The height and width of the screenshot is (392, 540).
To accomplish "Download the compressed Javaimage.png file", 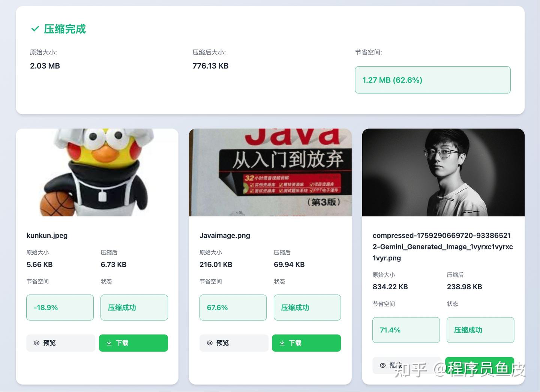I will pos(306,343).
